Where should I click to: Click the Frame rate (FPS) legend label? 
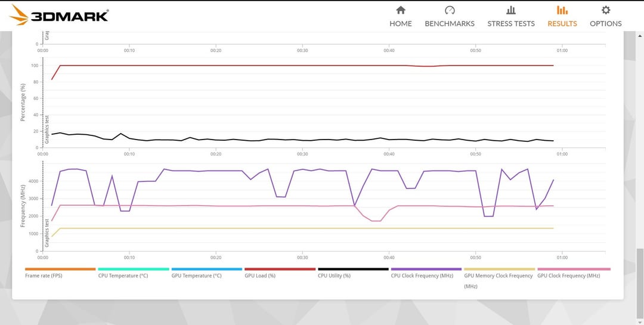[x=44, y=276]
